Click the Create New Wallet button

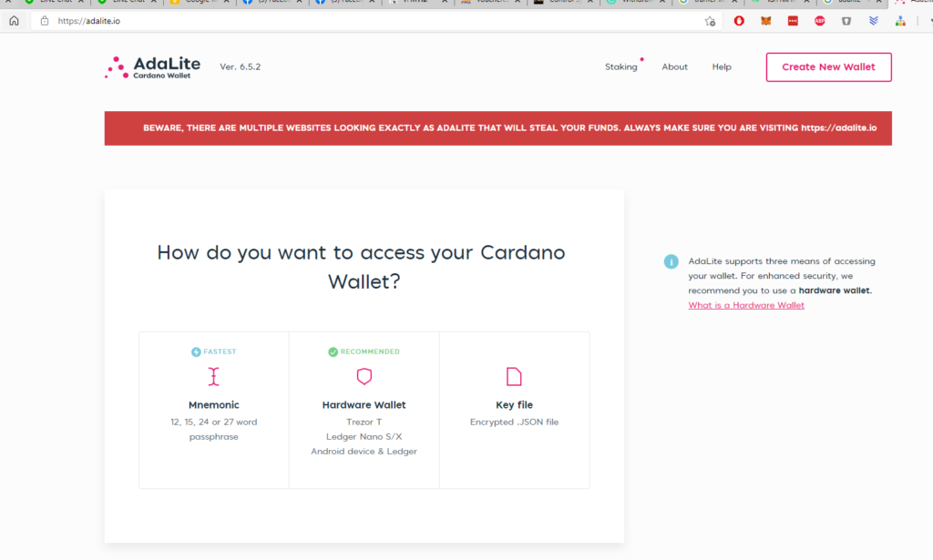pos(829,67)
